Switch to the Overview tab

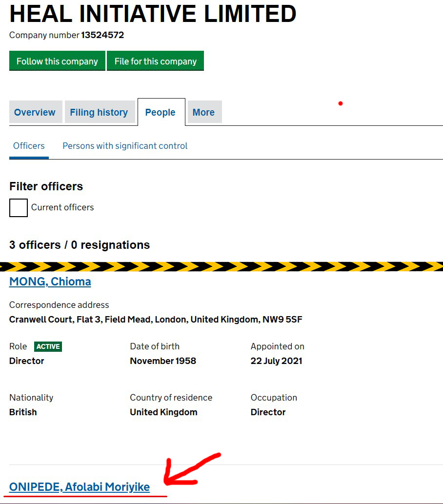click(35, 112)
